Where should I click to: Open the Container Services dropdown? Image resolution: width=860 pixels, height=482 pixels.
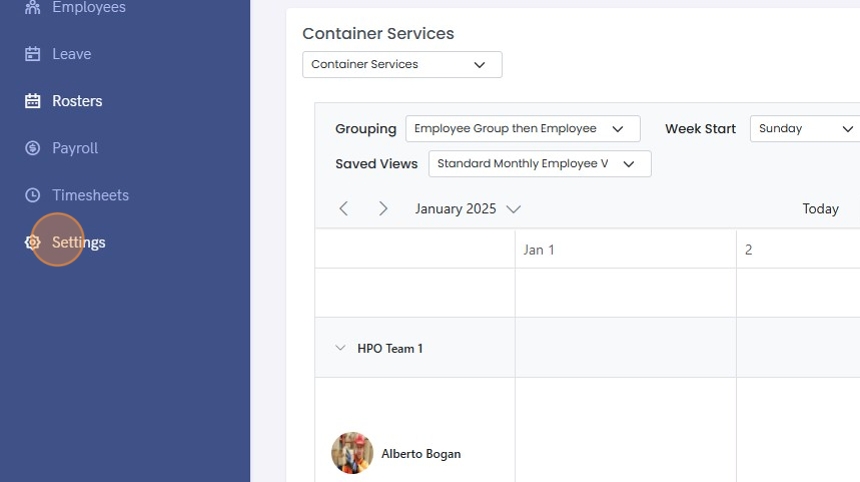coord(402,65)
